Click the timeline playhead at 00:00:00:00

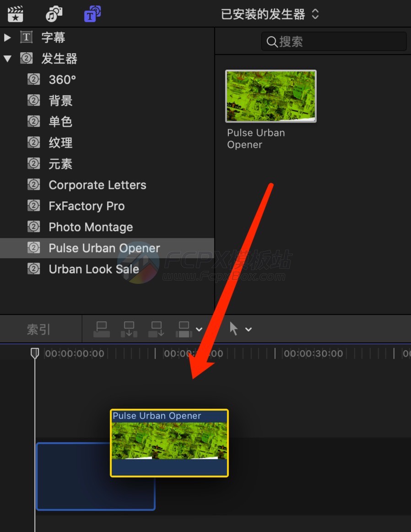point(35,353)
